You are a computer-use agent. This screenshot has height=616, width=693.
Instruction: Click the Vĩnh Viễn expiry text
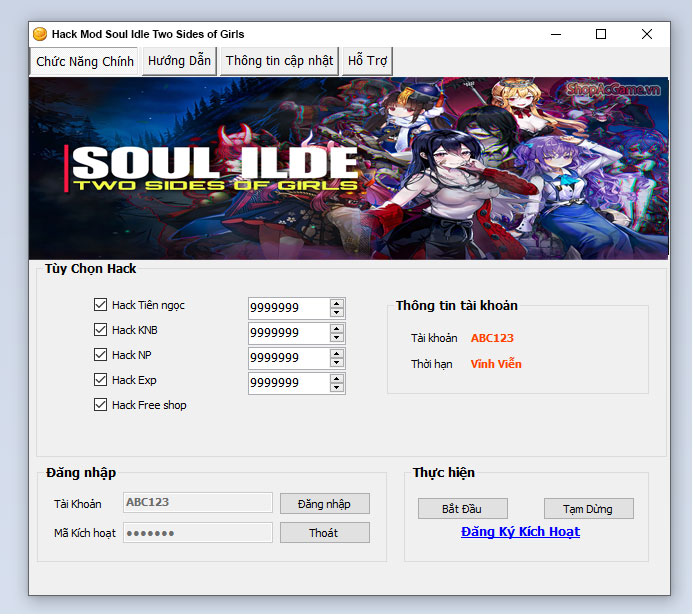point(496,364)
